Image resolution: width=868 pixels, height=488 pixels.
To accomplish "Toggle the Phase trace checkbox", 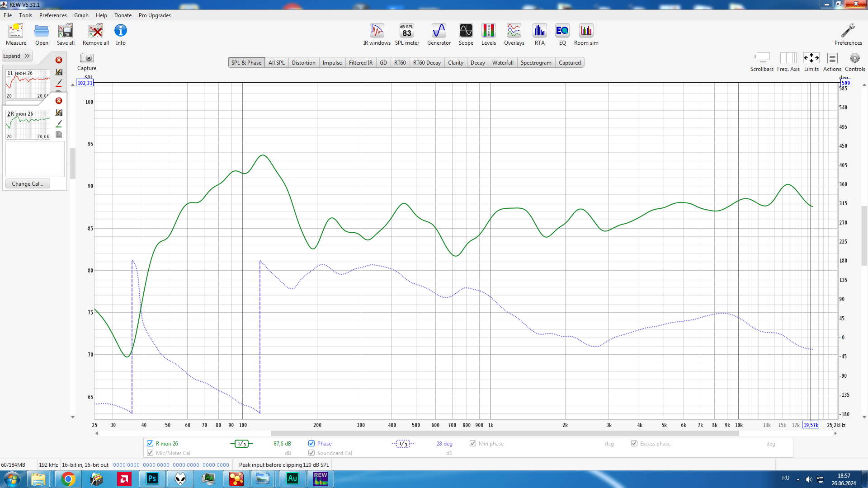I will point(311,443).
